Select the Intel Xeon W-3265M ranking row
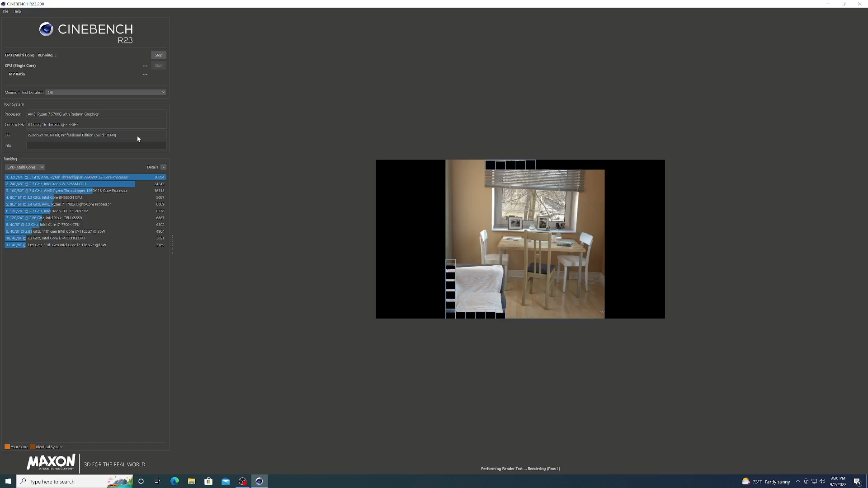 click(x=85, y=184)
